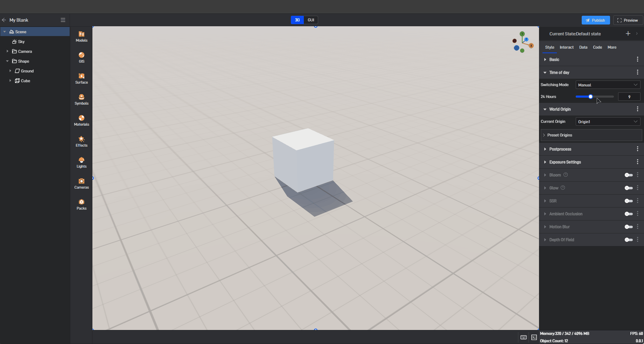Switch viewport to 3D mode
Image resolution: width=644 pixels, height=344 pixels.
click(x=297, y=20)
